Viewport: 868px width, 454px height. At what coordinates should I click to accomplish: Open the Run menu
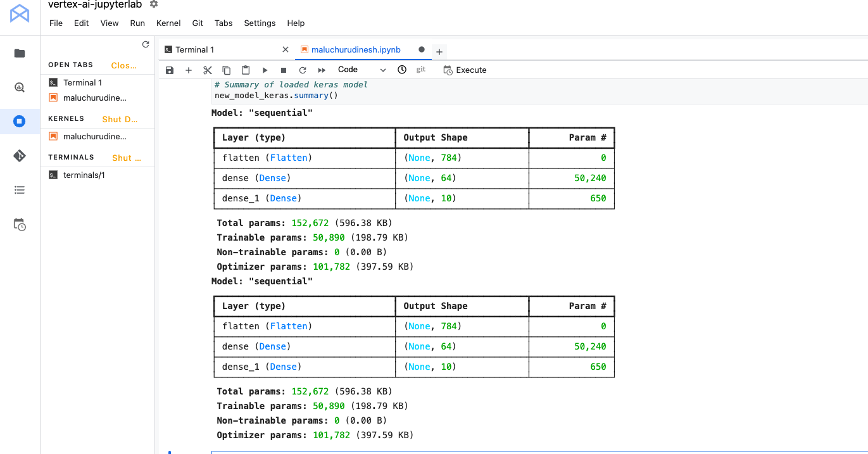[x=137, y=23]
